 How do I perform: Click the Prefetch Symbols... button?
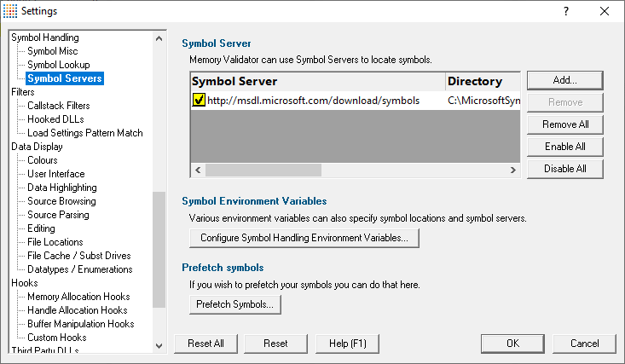pyautogui.click(x=235, y=304)
